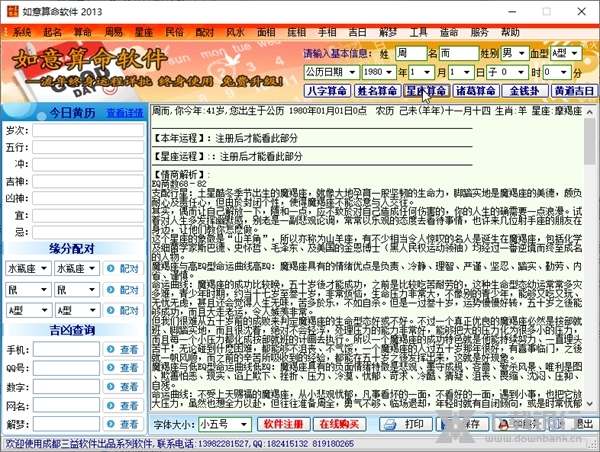Click the 星座算命 button
The height and width of the screenshot is (452, 600).
426,91
